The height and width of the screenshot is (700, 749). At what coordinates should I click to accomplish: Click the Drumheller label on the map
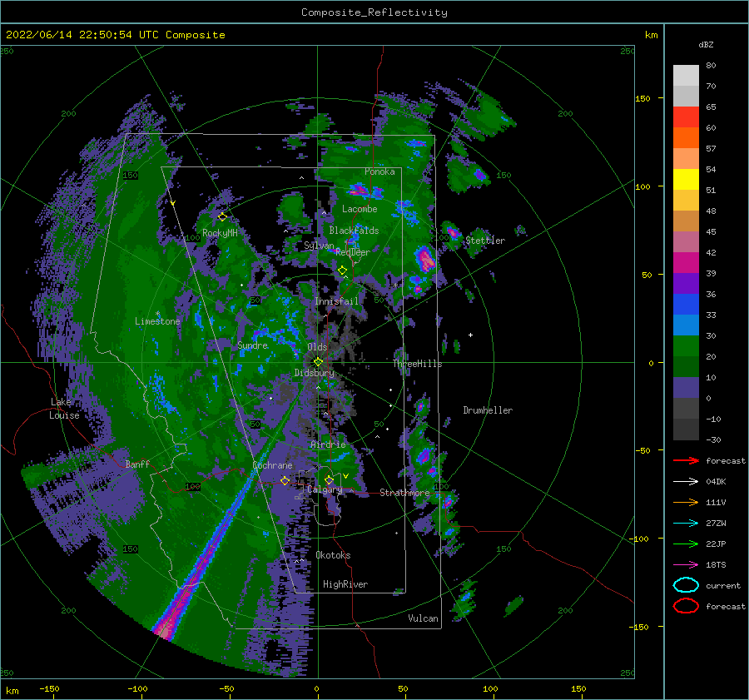click(488, 410)
